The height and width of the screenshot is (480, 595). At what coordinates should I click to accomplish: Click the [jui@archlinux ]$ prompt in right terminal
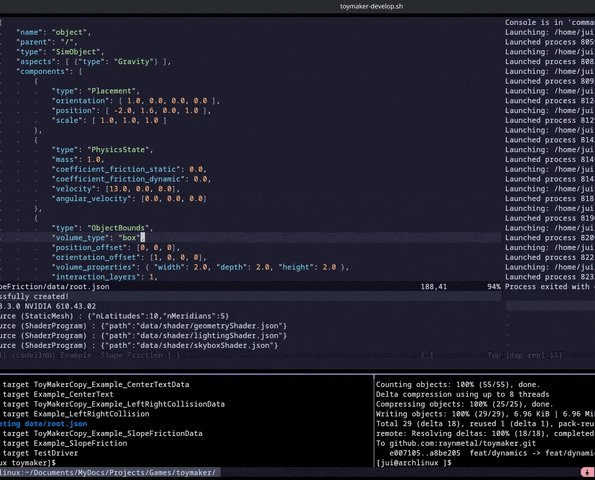coord(414,463)
